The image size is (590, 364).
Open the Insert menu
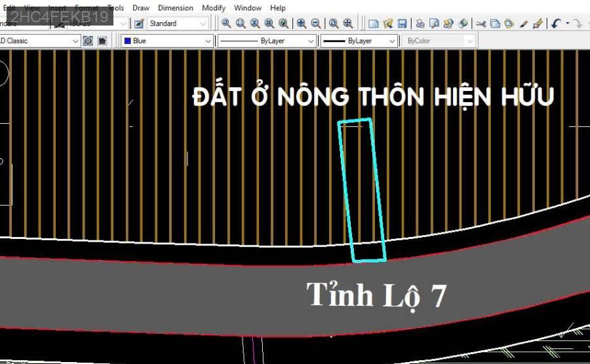coord(57,8)
